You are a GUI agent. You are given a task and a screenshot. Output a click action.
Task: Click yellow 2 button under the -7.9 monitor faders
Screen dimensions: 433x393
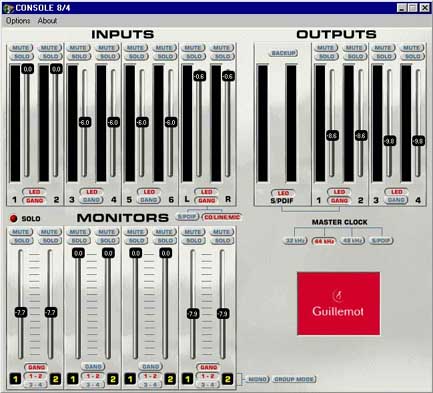(227, 379)
